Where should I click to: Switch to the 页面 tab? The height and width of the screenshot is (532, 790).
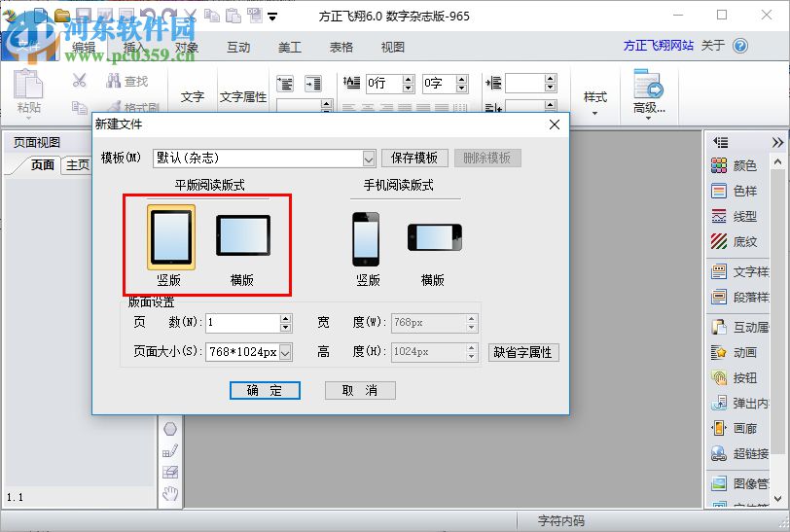coord(43,164)
